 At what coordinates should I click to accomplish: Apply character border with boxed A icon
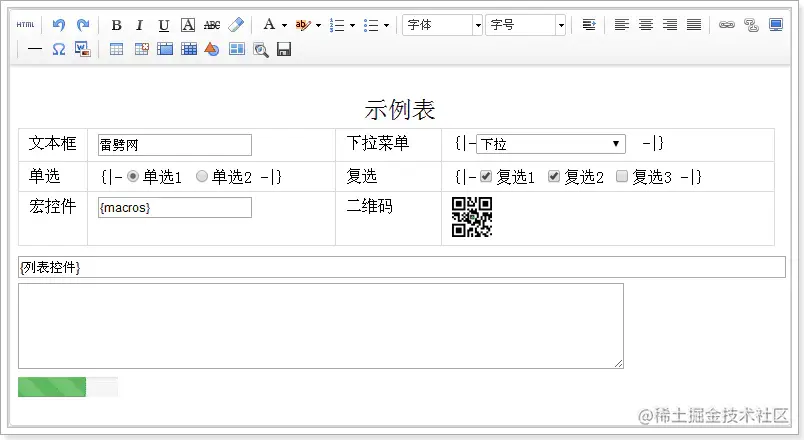[x=188, y=25]
